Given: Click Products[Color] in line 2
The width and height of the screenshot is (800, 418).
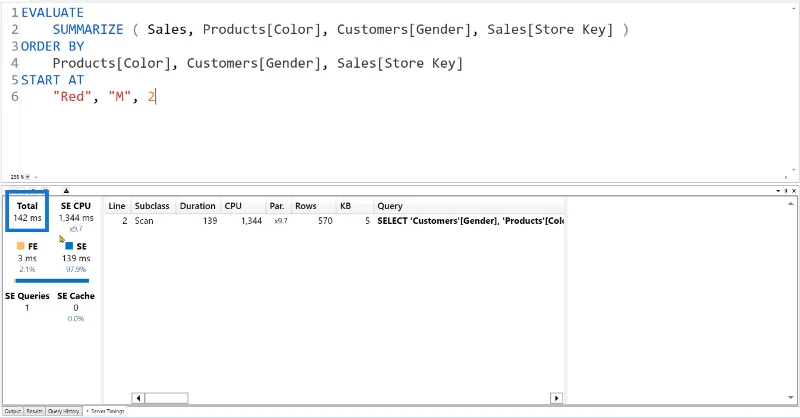Looking at the screenshot, I should 262,30.
